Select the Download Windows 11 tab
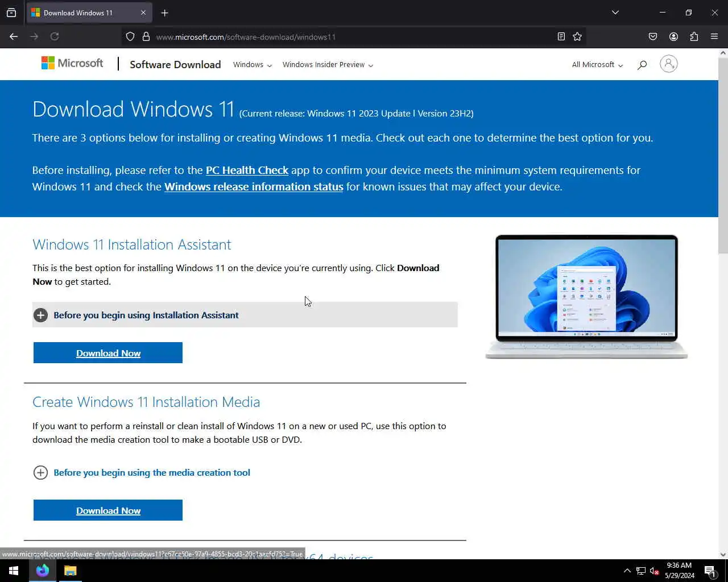 (89, 13)
